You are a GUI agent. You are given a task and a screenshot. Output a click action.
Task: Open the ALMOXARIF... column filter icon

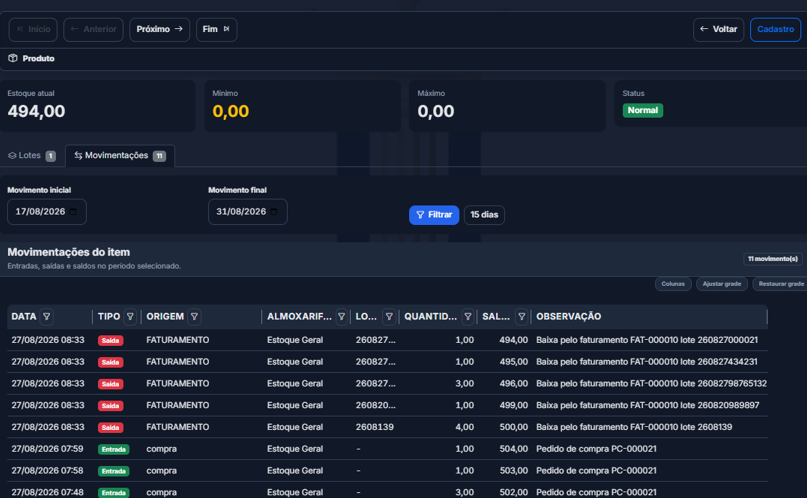(x=341, y=317)
